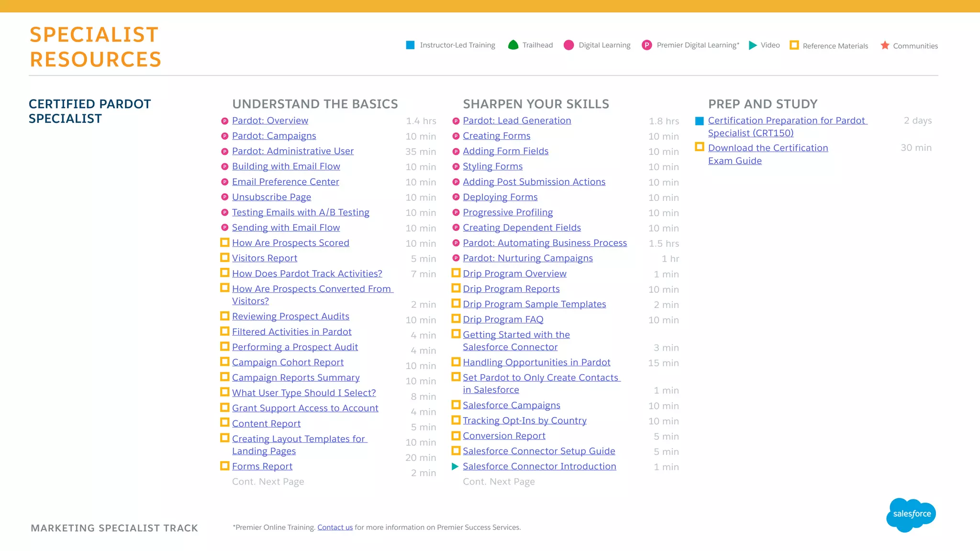Click the P icon beside Styling Forms

456,167
